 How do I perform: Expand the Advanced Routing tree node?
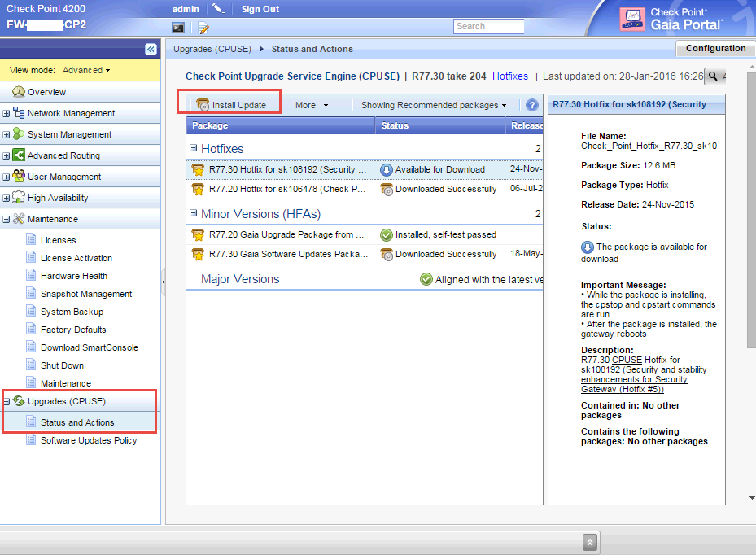click(7, 156)
